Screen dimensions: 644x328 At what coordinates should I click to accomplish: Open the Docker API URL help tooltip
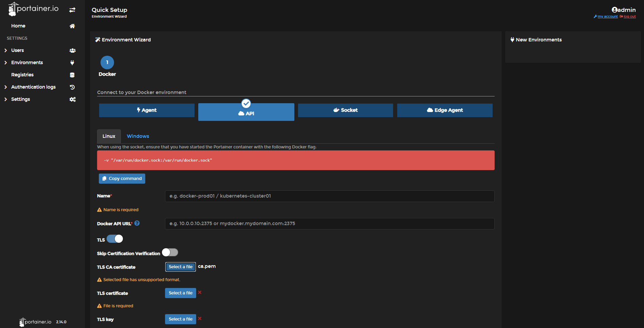pos(137,223)
